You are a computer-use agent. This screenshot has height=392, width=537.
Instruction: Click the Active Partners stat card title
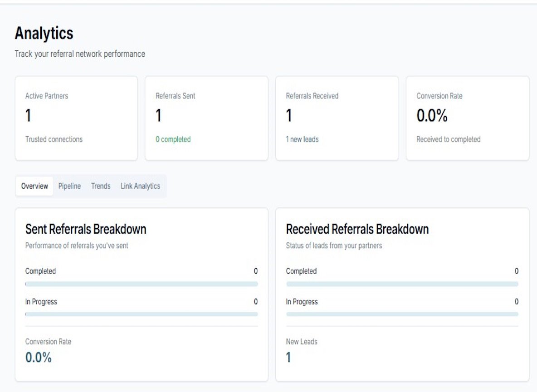(x=47, y=96)
